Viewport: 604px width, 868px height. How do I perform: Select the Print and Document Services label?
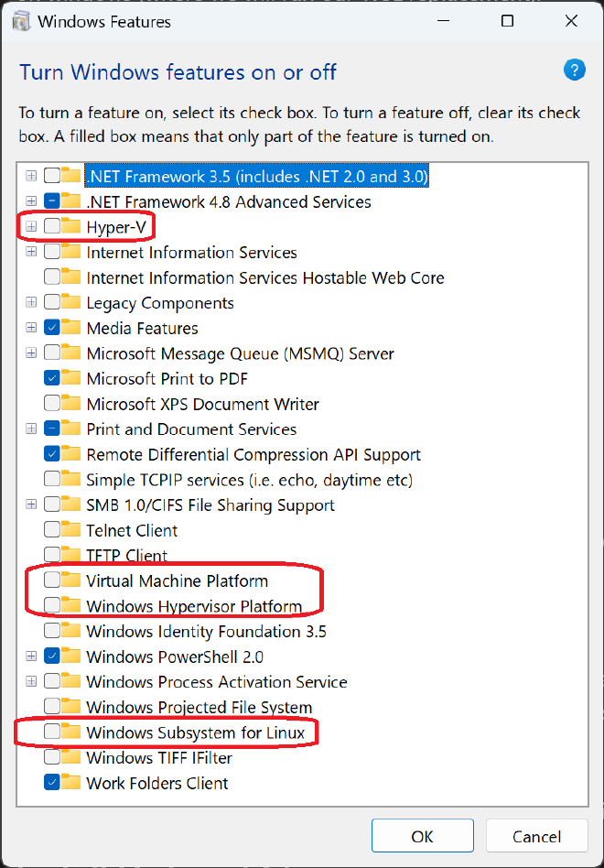[x=191, y=429]
